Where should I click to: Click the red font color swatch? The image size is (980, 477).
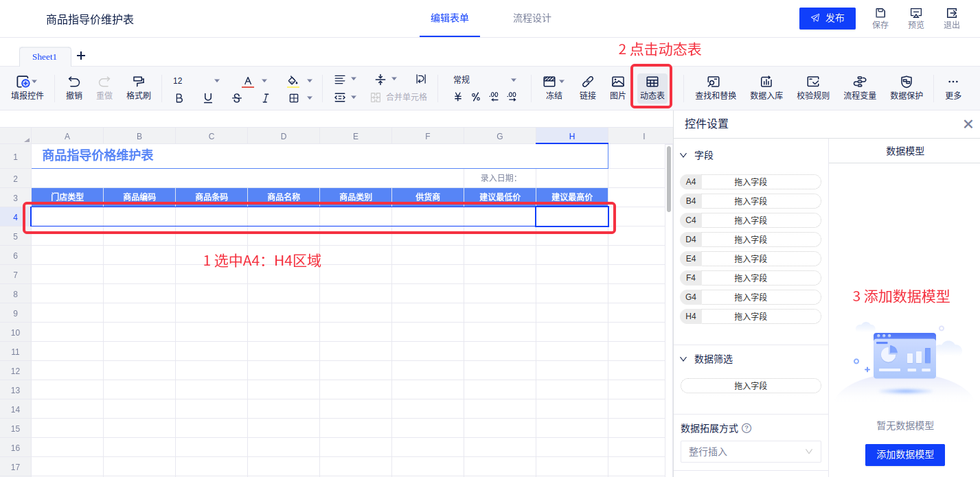pos(248,81)
